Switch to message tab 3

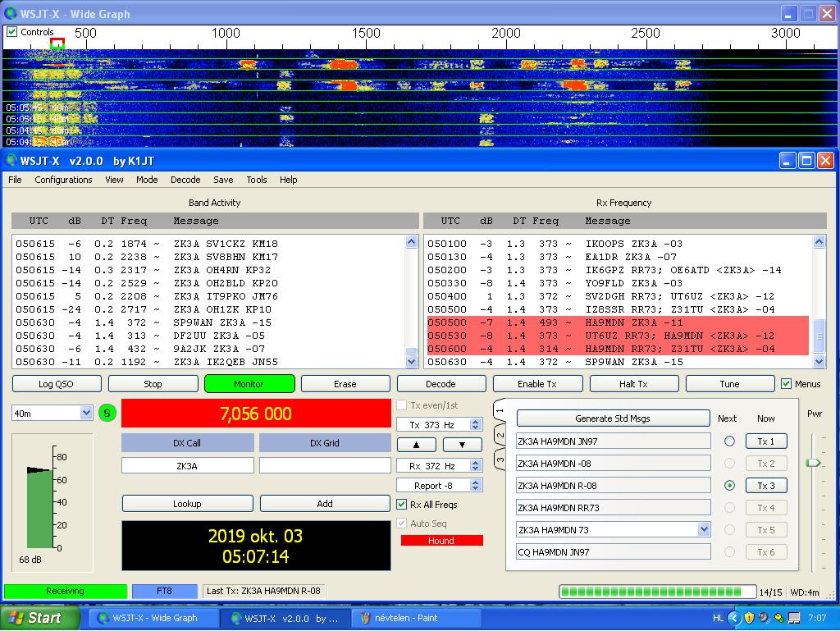click(500, 459)
